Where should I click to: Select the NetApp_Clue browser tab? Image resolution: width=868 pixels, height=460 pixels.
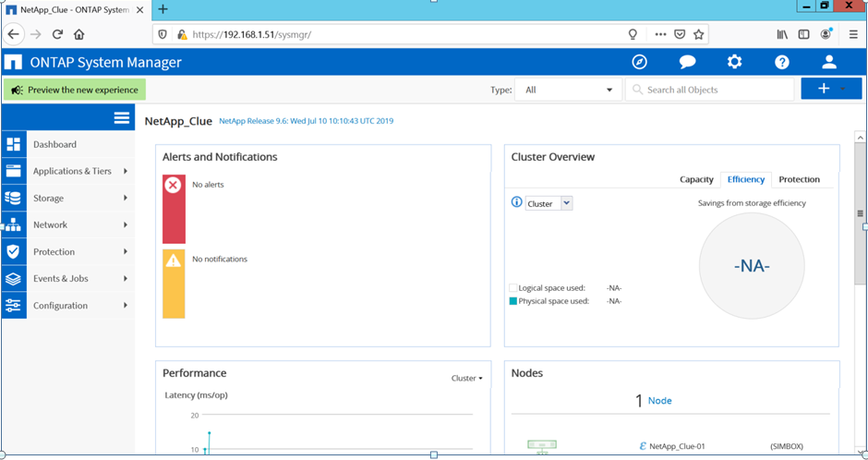76,10
